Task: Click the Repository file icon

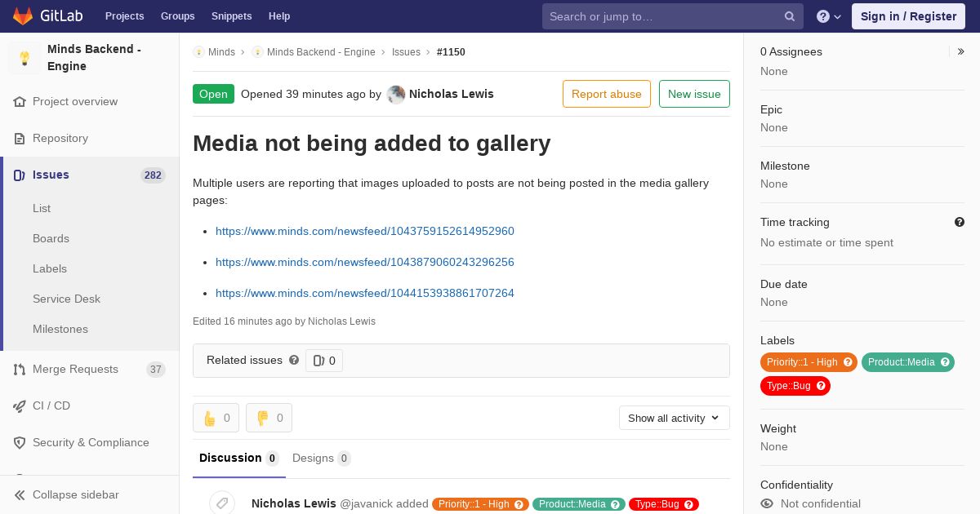Action: coord(20,139)
